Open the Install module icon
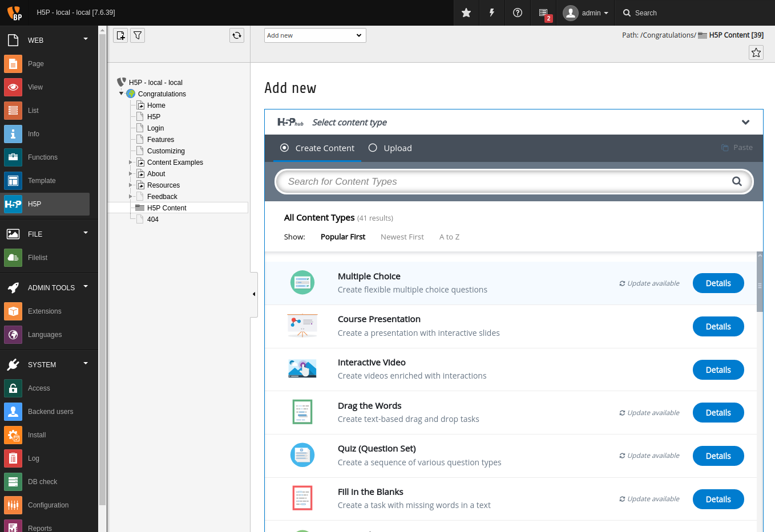The width and height of the screenshot is (775, 532). pos(13,435)
